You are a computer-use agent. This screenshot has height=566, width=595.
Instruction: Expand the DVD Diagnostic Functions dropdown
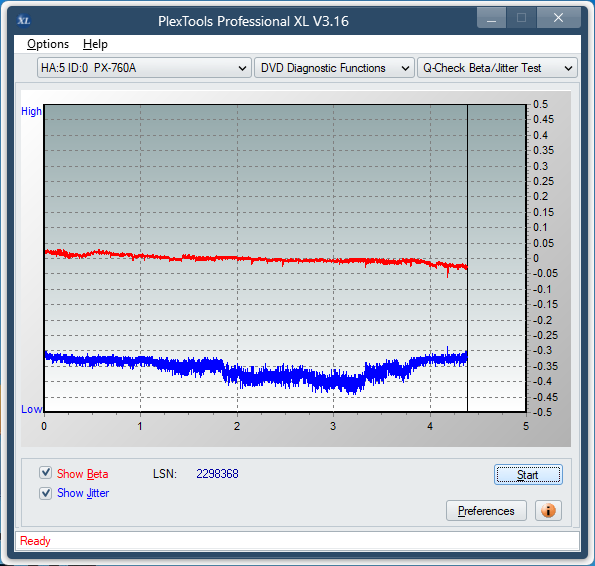click(334, 68)
